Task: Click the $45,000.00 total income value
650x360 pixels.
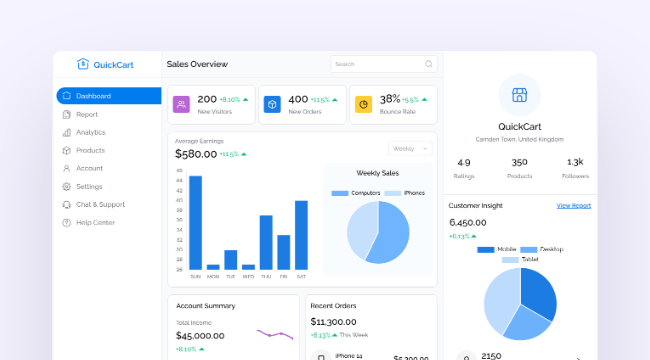Action: pos(200,336)
